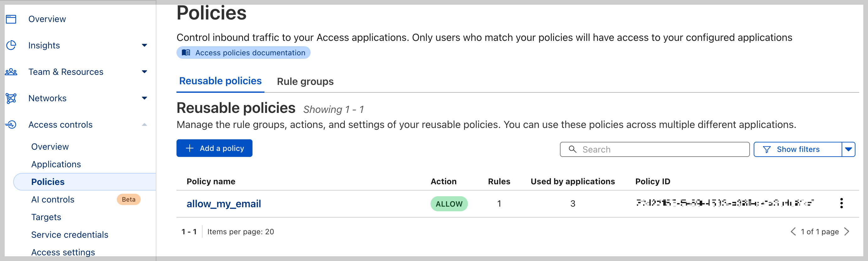Click the Team & Resources people icon
The width and height of the screenshot is (868, 261).
point(11,72)
